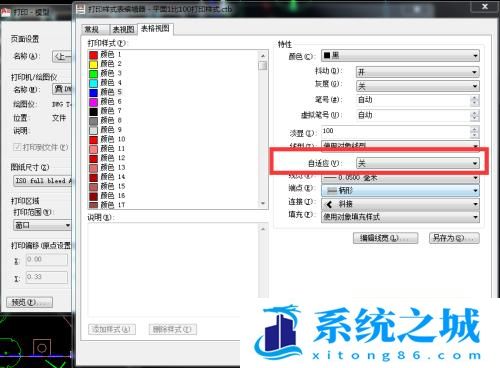
Task: Toggle 打印到文件 checkbox in print window
Action: coord(17,147)
